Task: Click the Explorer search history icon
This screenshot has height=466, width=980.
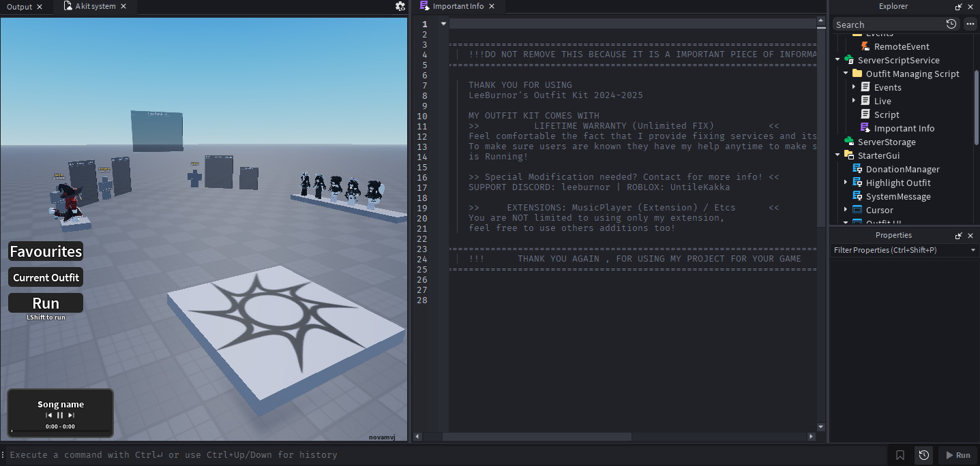Action: pos(951,24)
